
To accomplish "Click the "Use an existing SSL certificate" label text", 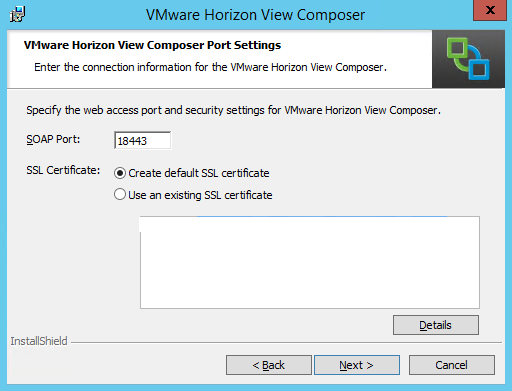I will pyautogui.click(x=200, y=195).
